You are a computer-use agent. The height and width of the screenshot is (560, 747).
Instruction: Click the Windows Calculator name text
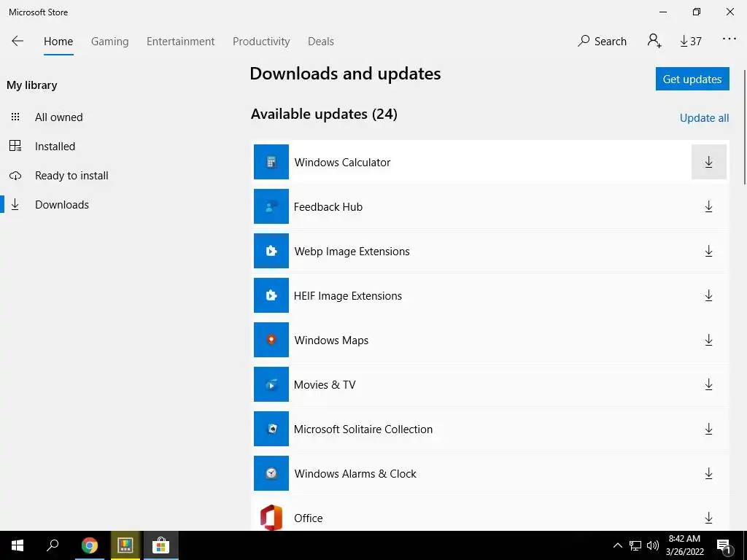(x=342, y=163)
